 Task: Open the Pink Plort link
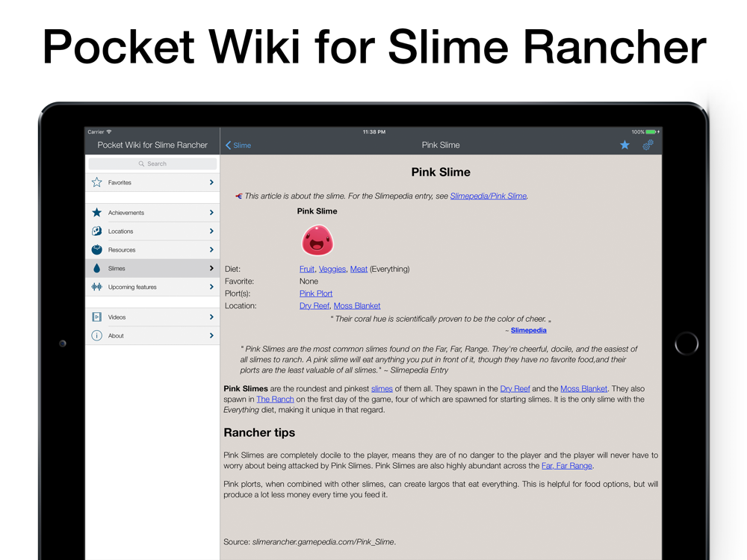tap(316, 293)
